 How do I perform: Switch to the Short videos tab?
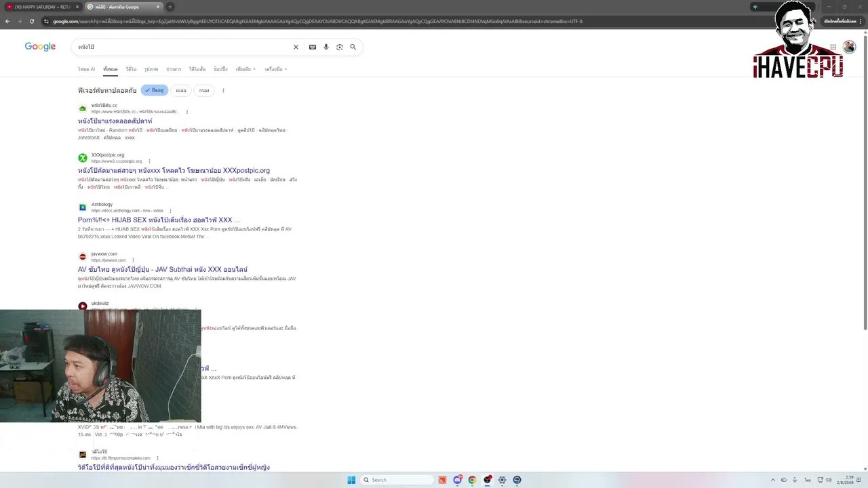point(197,69)
